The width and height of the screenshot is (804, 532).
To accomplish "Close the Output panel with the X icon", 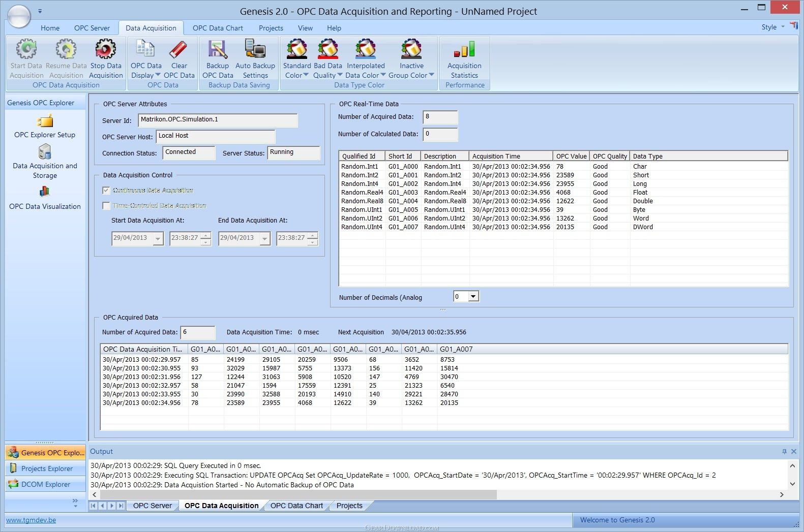I will coord(794,451).
